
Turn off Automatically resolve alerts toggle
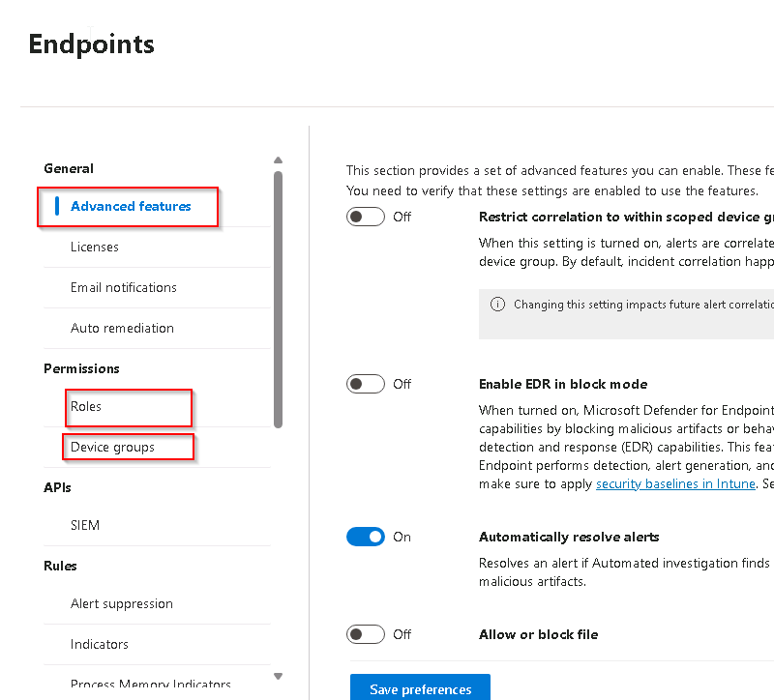coord(366,537)
